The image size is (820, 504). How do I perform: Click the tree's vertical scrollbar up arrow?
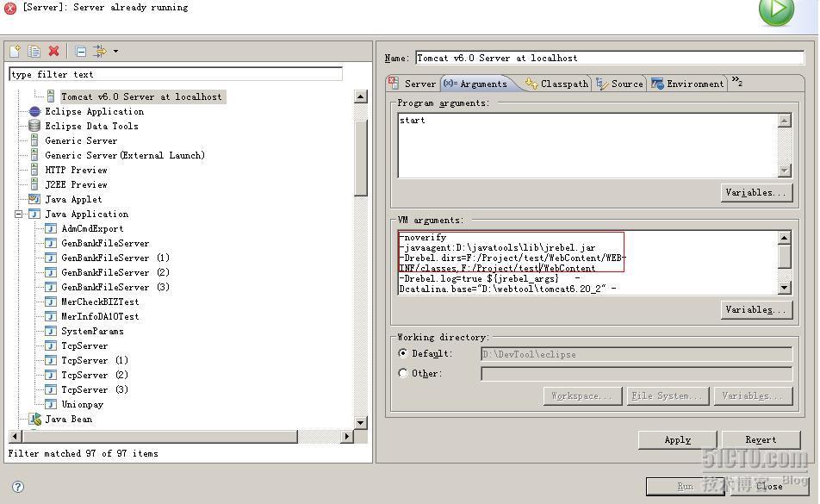(360, 96)
